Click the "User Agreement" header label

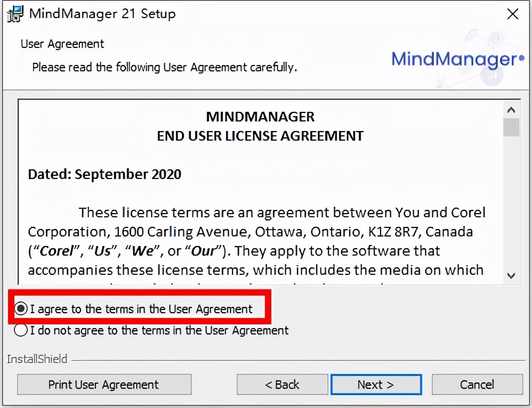62,44
